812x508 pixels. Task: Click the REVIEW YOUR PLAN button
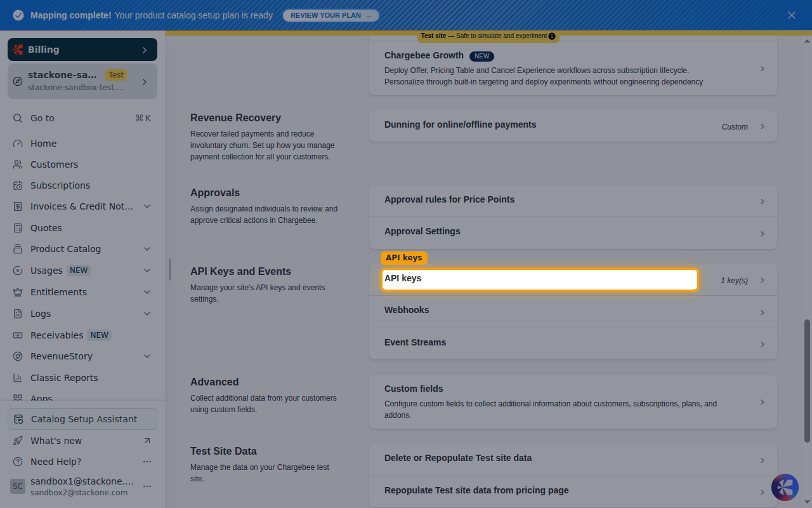click(331, 15)
